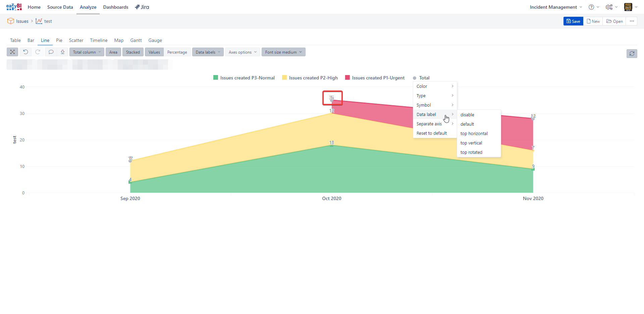Viewport: 644px width, 314px height.
Task: Toggle the Area chart option
Action: click(113, 52)
